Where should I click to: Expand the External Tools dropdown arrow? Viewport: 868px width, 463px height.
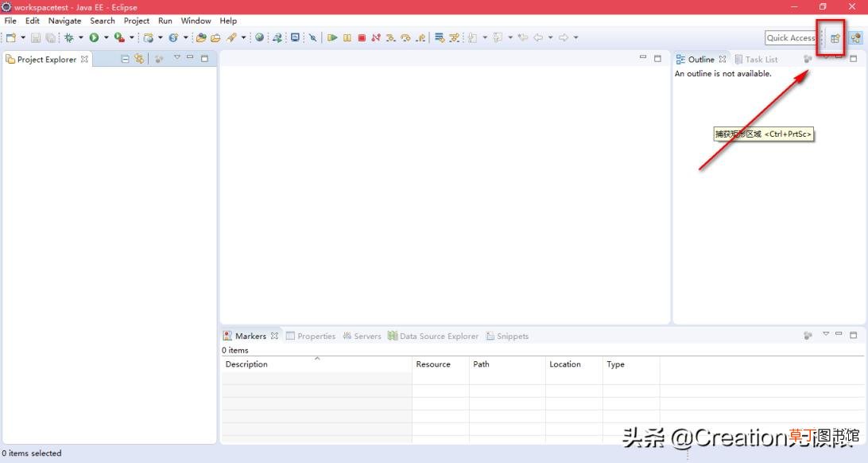(132, 37)
